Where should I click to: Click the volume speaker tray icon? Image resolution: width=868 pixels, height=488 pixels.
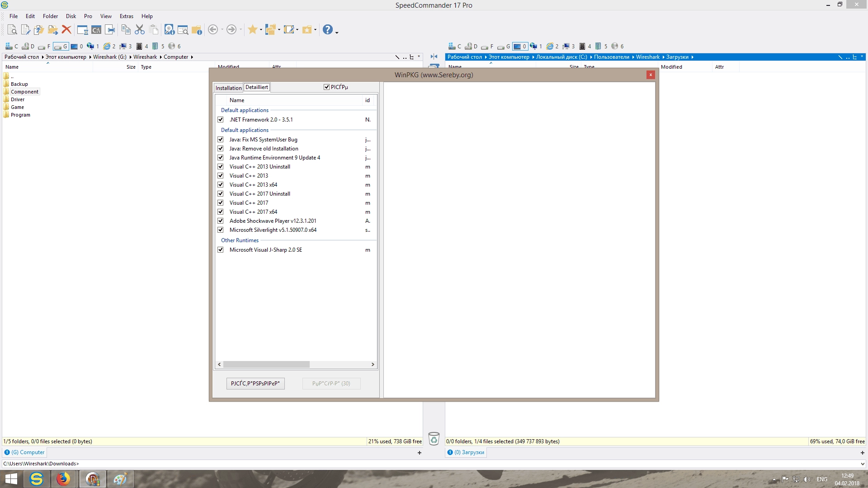pyautogui.click(x=807, y=479)
